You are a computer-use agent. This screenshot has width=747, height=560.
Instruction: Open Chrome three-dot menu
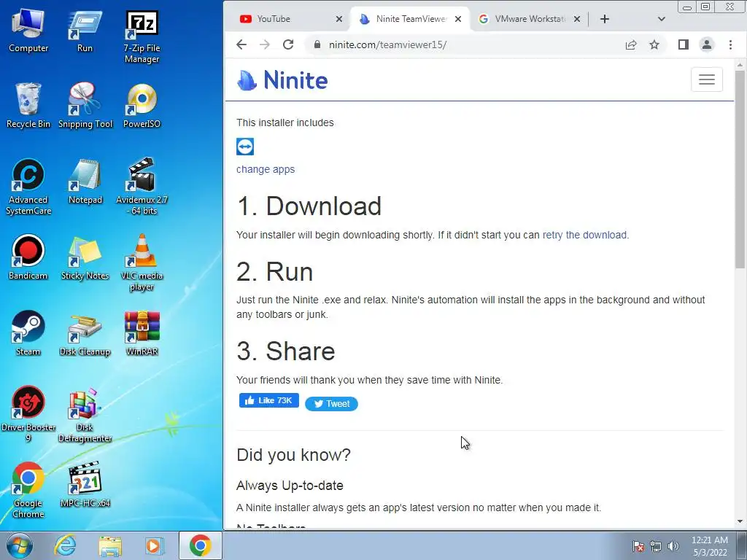(730, 44)
